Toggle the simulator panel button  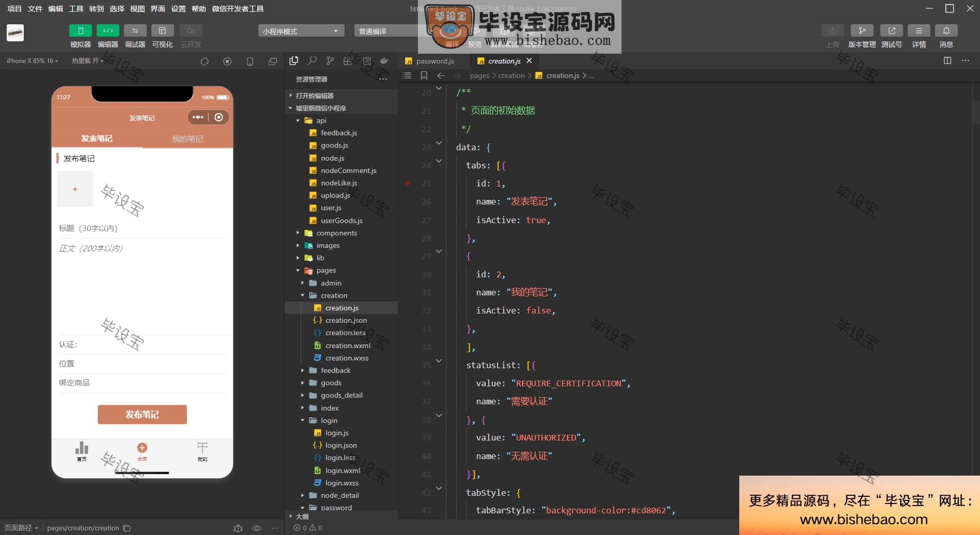pyautogui.click(x=80, y=31)
